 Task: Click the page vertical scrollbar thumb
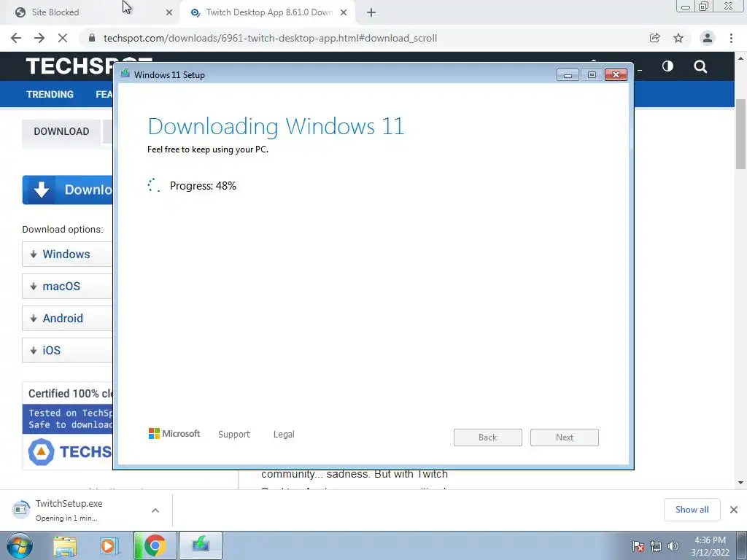click(740, 134)
